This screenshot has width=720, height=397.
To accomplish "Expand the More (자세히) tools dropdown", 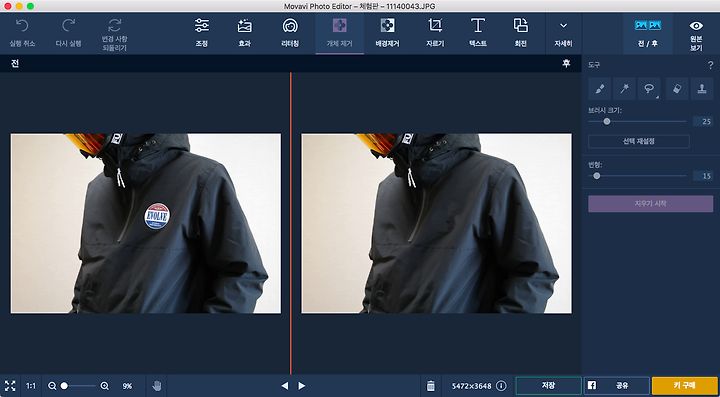I will [x=563, y=33].
